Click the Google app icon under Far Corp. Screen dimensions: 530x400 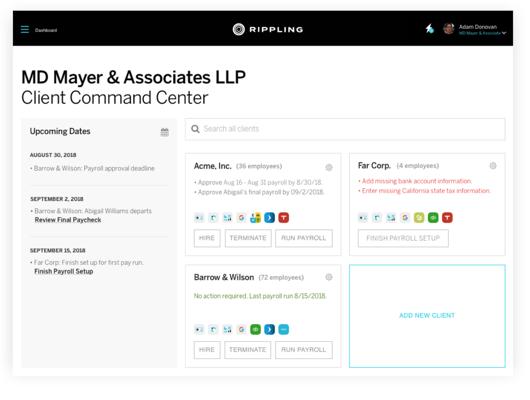click(405, 218)
